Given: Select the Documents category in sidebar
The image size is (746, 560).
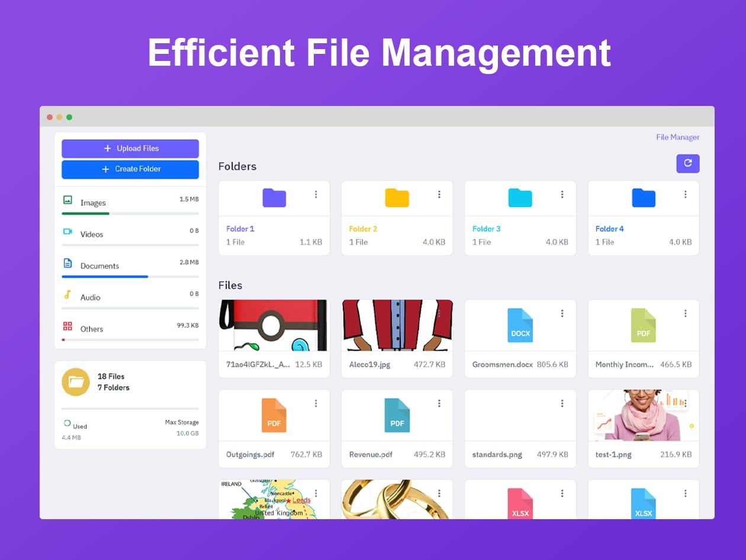Looking at the screenshot, I should [x=99, y=266].
